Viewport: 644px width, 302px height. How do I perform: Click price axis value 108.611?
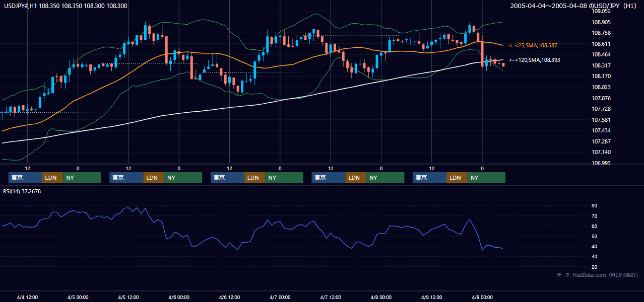[x=602, y=44]
